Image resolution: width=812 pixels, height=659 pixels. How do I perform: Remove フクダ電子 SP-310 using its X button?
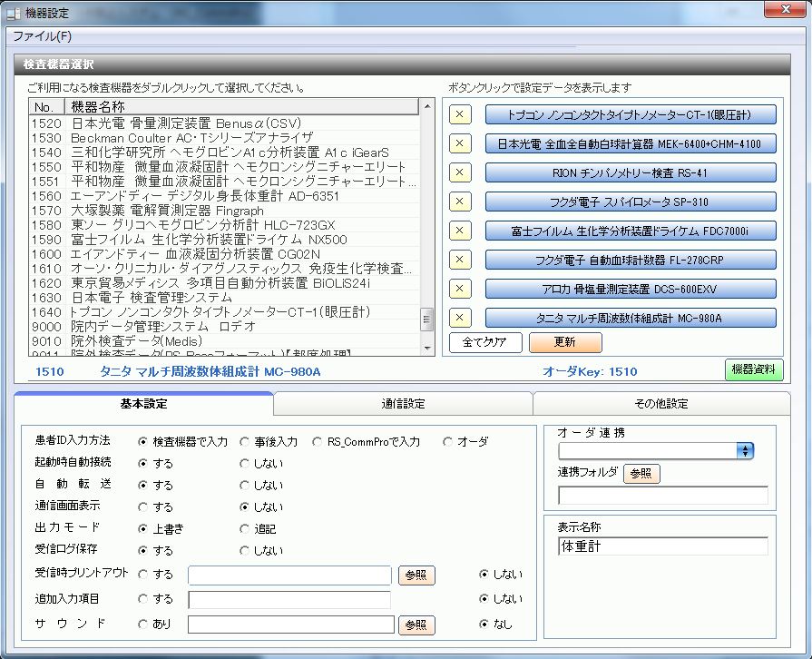pos(460,202)
